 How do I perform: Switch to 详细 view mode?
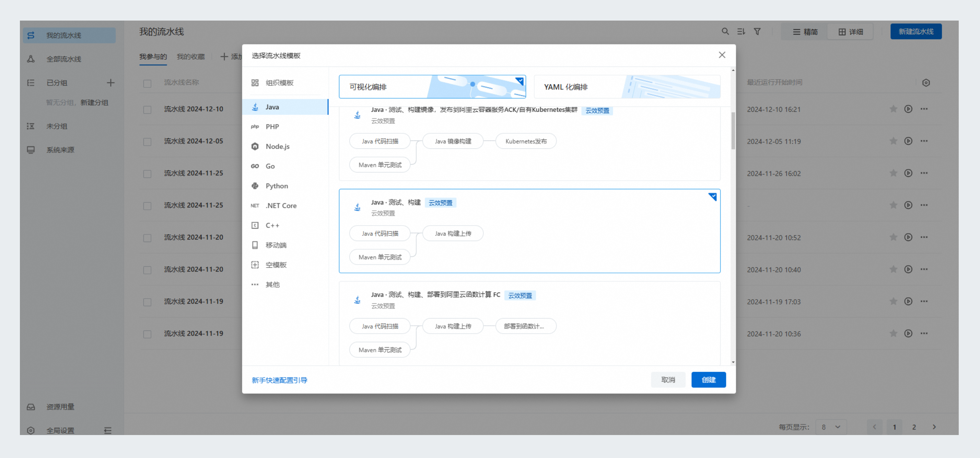coord(850,32)
